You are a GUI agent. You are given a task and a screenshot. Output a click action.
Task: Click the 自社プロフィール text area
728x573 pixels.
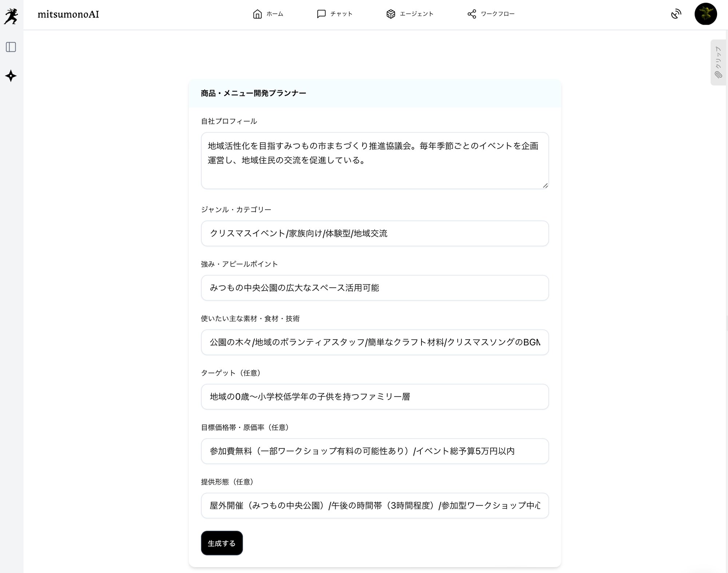click(x=375, y=161)
